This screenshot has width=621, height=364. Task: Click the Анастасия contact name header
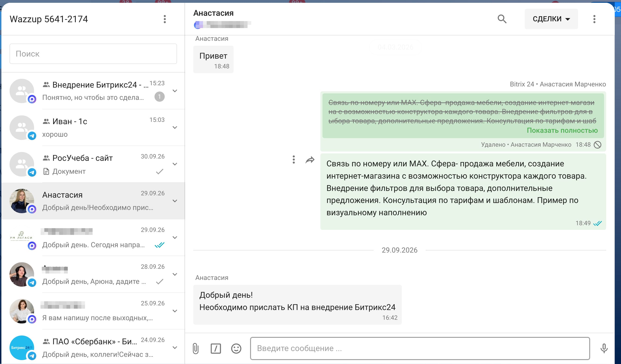click(213, 13)
